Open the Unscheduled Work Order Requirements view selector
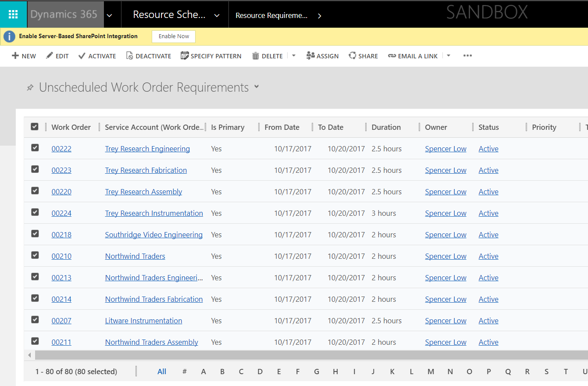The height and width of the screenshot is (386, 588). coord(256,87)
